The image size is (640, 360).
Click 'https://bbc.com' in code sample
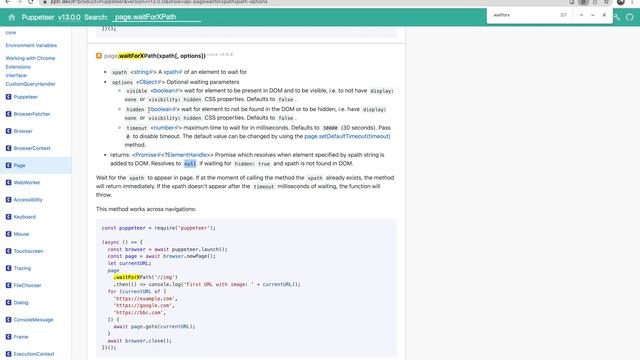140,313
